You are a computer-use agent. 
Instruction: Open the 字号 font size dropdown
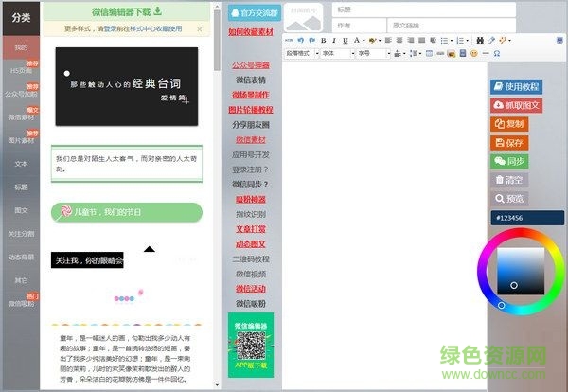(x=372, y=54)
